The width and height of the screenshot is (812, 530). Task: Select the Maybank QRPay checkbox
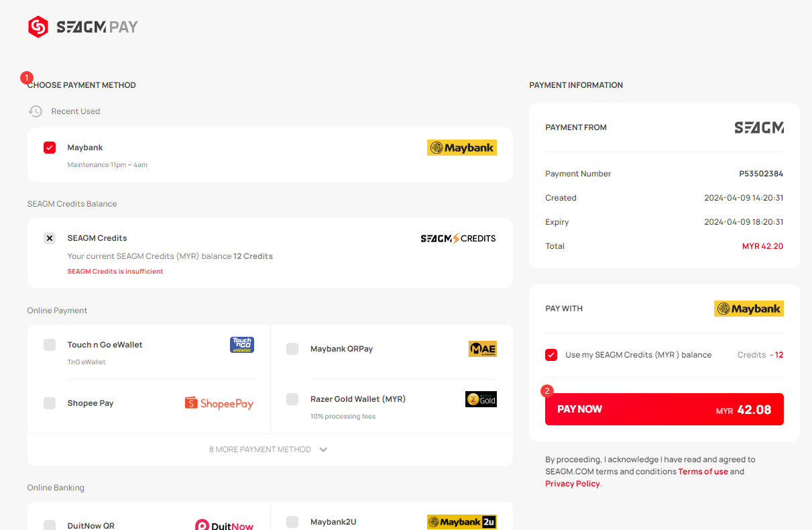click(292, 349)
